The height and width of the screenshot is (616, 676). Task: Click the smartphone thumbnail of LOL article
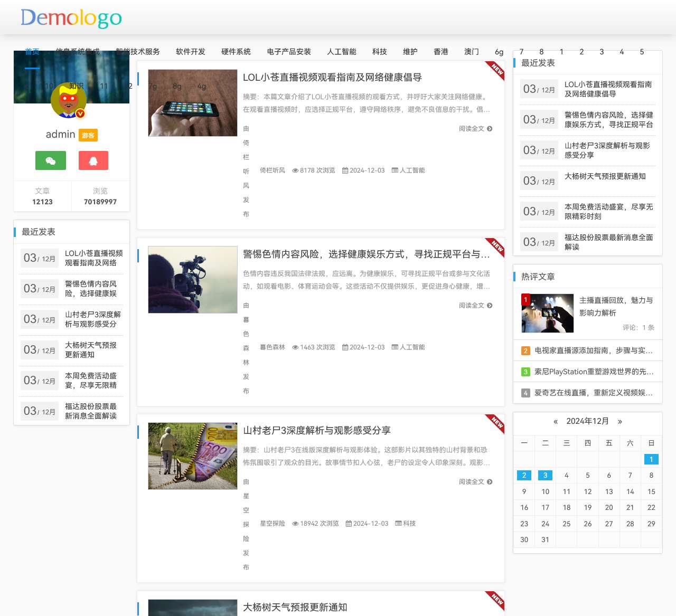pos(193,103)
